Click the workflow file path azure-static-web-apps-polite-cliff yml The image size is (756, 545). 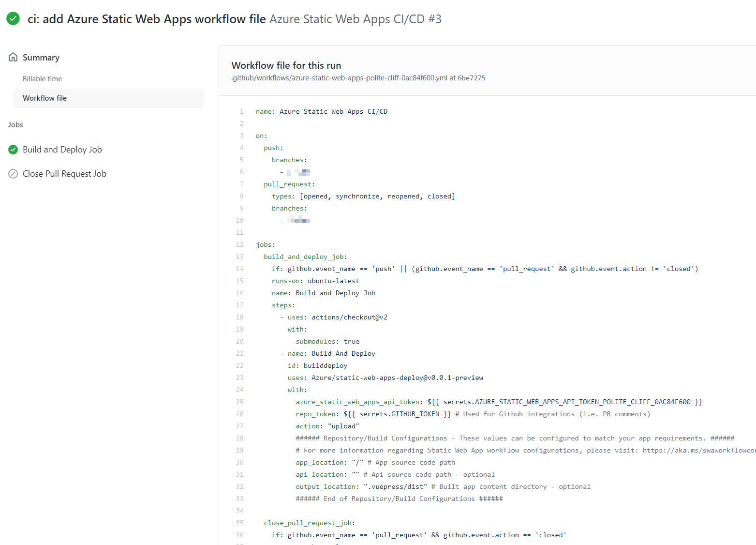pyautogui.click(x=340, y=78)
